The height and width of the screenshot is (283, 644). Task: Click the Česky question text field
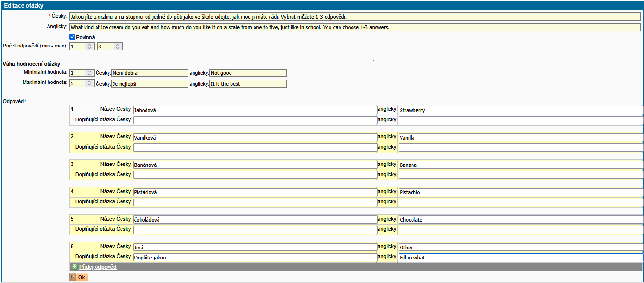(354, 17)
